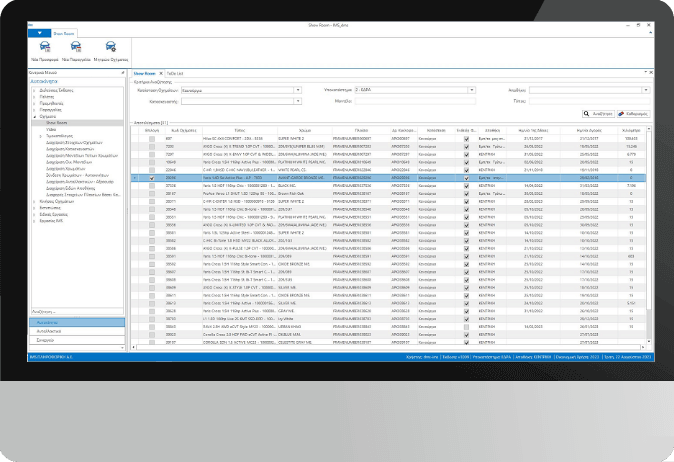The image size is (674, 462).
Task: Click the CELESTITE GRAY ME color cell
Action: pos(305,342)
